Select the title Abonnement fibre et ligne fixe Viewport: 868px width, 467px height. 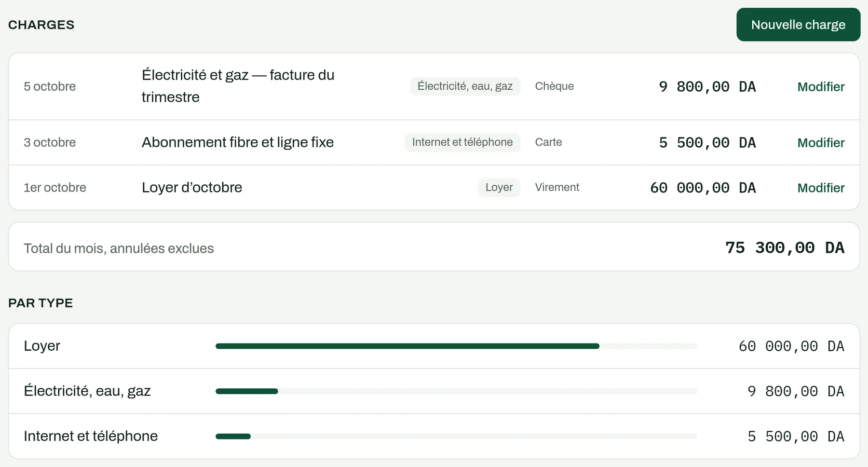point(238,142)
